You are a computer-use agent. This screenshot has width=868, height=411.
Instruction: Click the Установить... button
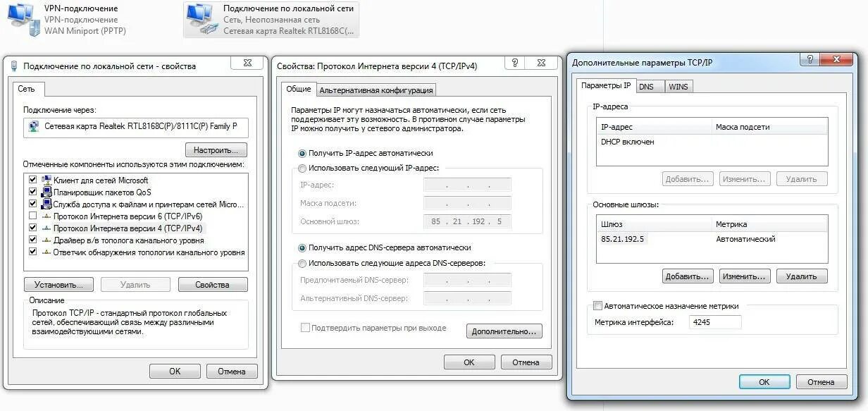(59, 285)
